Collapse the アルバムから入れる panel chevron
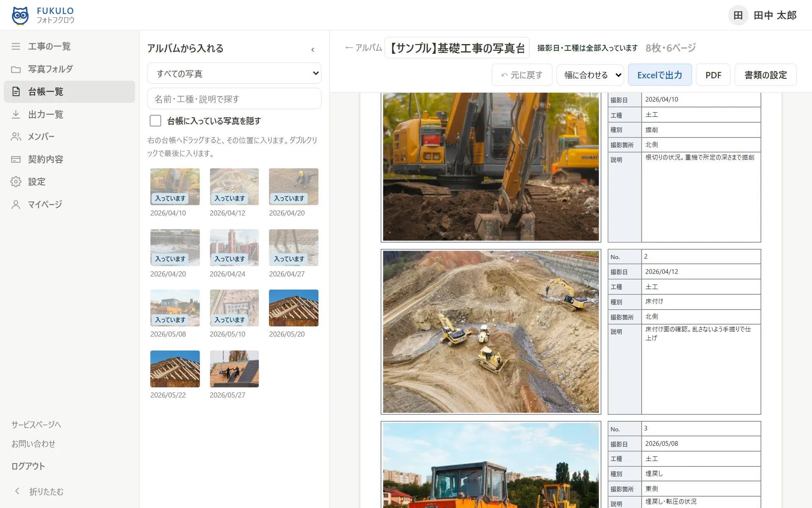812x508 pixels. (x=313, y=50)
